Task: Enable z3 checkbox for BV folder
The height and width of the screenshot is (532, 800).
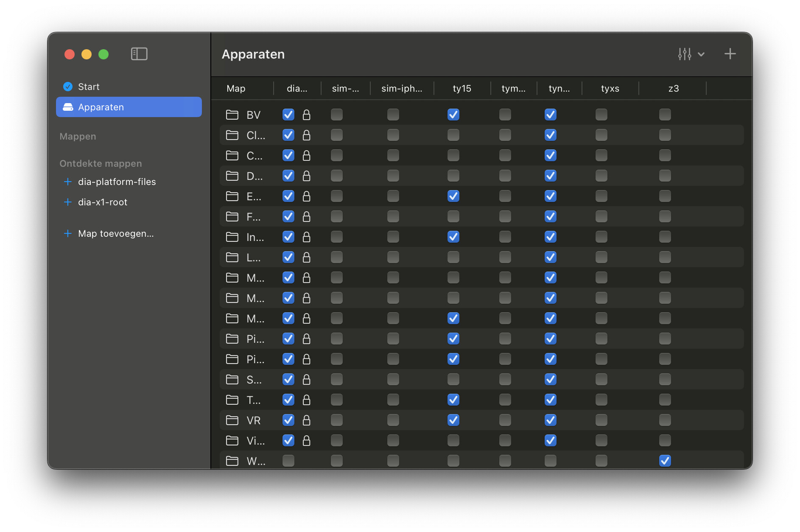Action: [665, 115]
